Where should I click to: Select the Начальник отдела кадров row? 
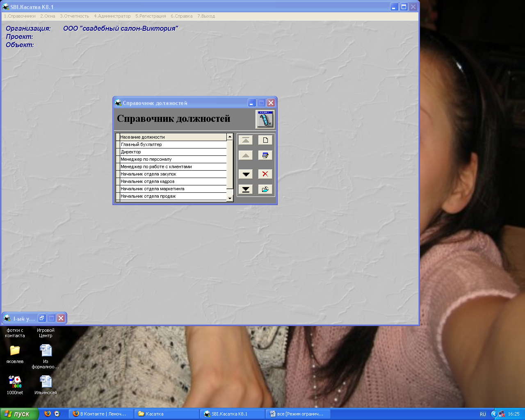(173, 181)
